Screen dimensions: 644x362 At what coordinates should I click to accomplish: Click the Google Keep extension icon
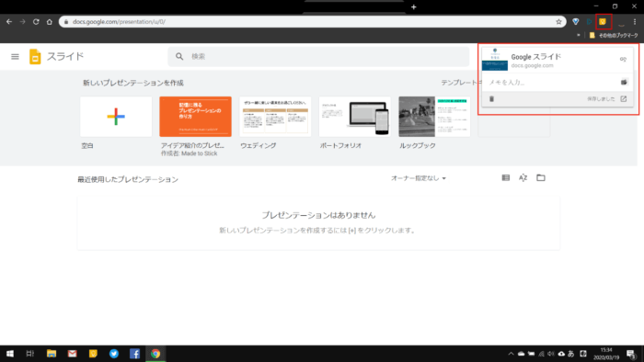(603, 22)
